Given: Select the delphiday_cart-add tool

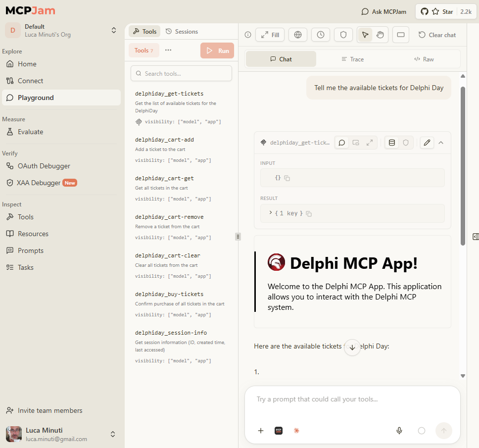Looking at the screenshot, I should (x=182, y=149).
